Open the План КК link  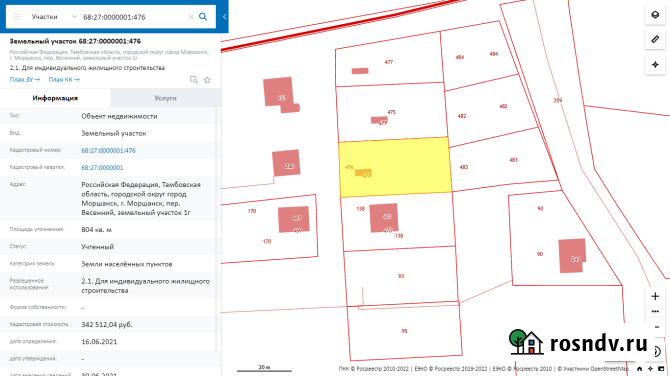click(64, 79)
